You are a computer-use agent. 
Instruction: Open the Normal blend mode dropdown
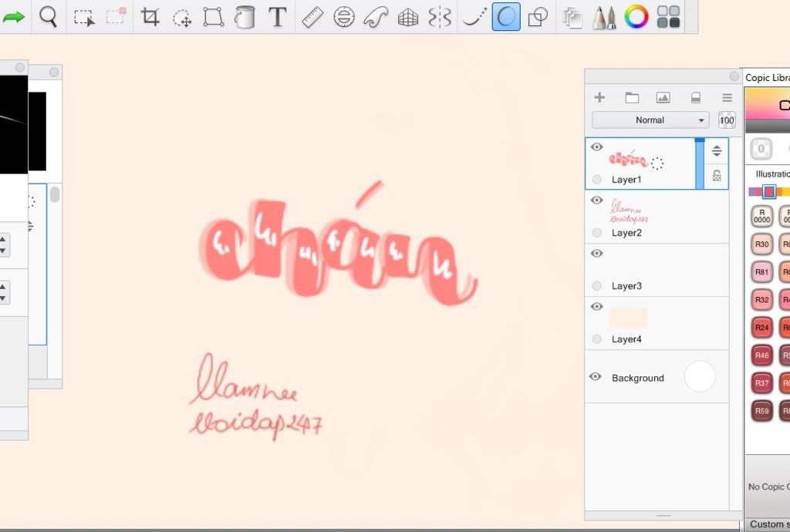[650, 120]
